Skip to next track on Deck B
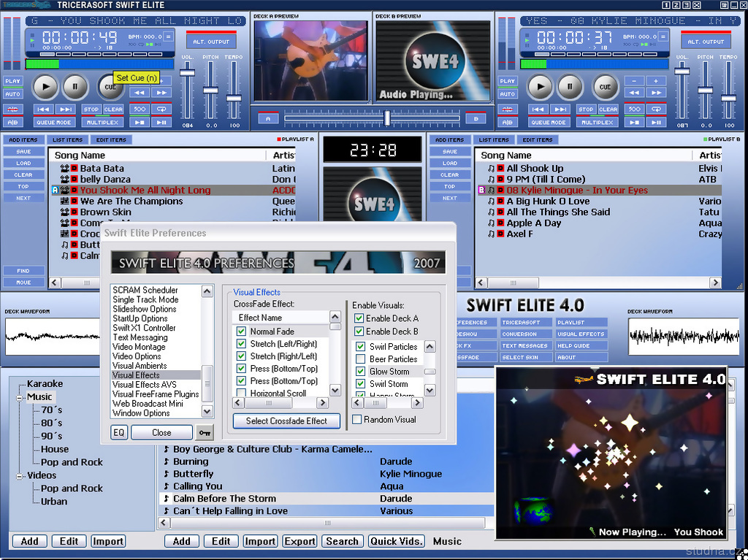The image size is (748, 560). [x=560, y=110]
